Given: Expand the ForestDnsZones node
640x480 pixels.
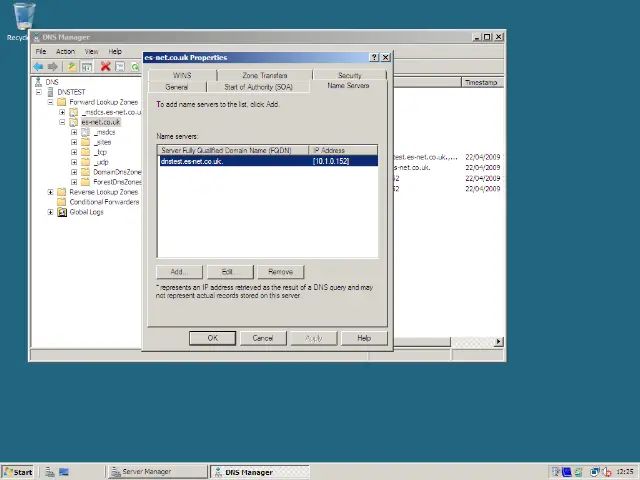Looking at the screenshot, I should (x=74, y=182).
